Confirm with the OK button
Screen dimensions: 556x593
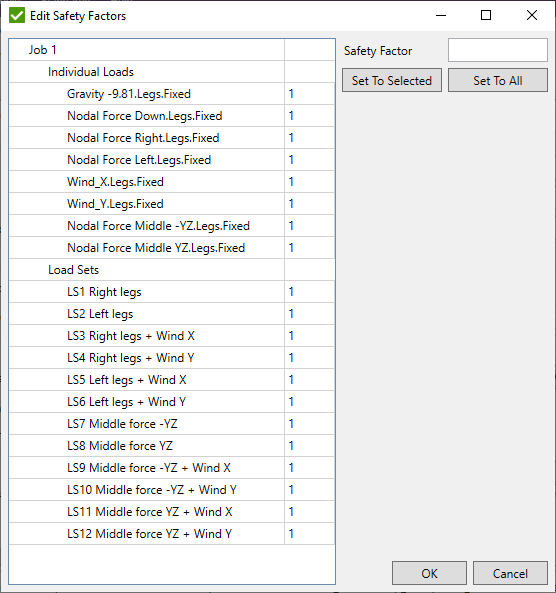[429, 573]
